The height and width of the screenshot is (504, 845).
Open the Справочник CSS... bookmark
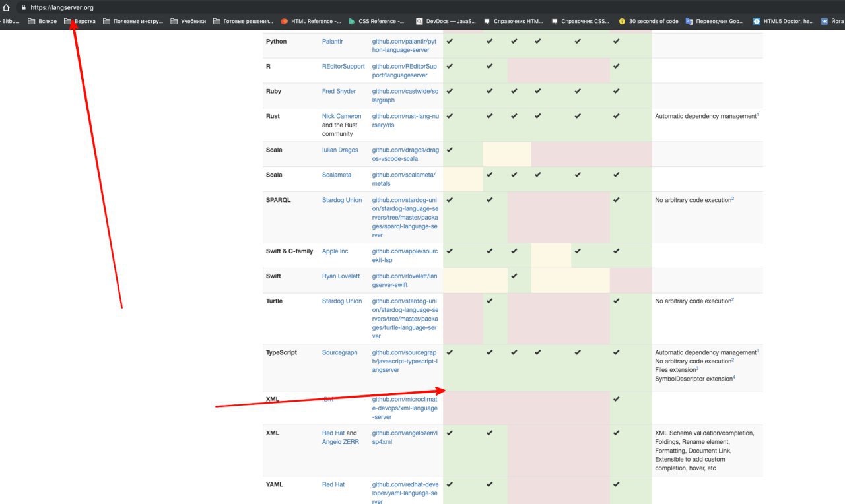(580, 21)
